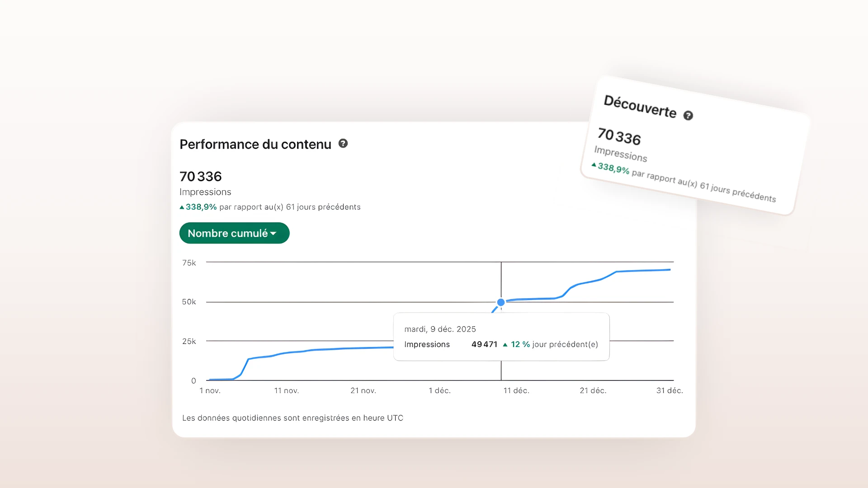This screenshot has width=868, height=488.
Task: Click the UTC data note text
Action: click(292, 418)
